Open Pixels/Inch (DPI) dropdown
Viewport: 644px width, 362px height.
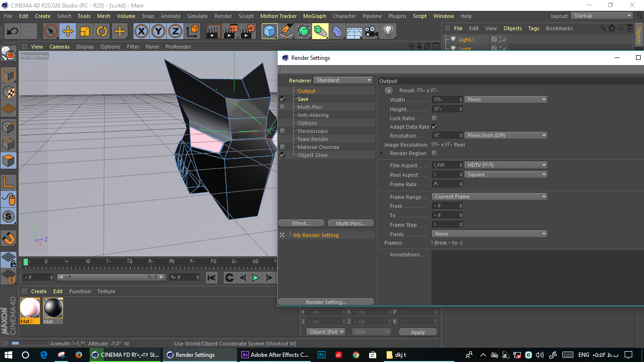506,135
